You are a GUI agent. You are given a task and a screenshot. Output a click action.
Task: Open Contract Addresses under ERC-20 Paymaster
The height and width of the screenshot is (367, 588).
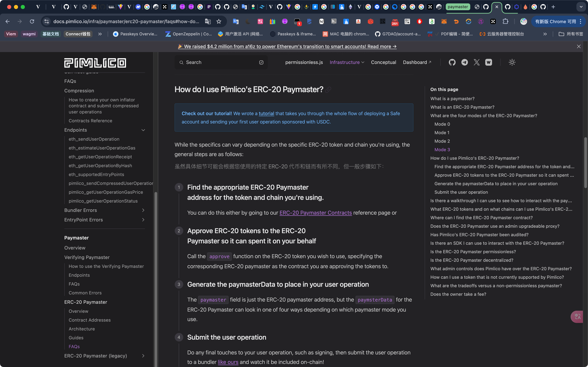90,320
